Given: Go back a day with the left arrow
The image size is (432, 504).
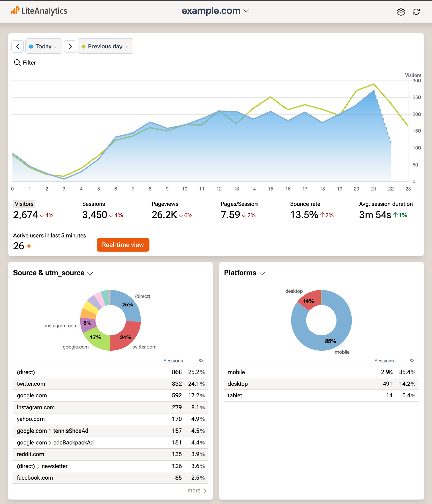Looking at the screenshot, I should 18,46.
